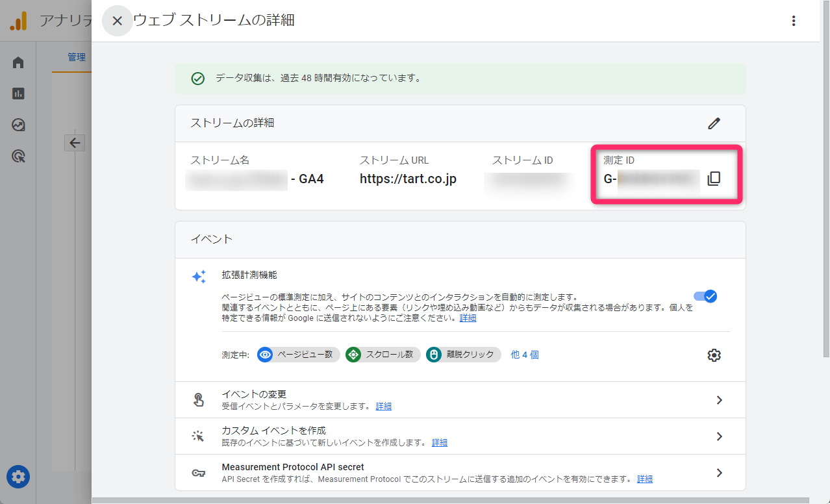Image resolution: width=830 pixels, height=504 pixels.
Task: Click the 他 4 個 link
Action: [524, 354]
